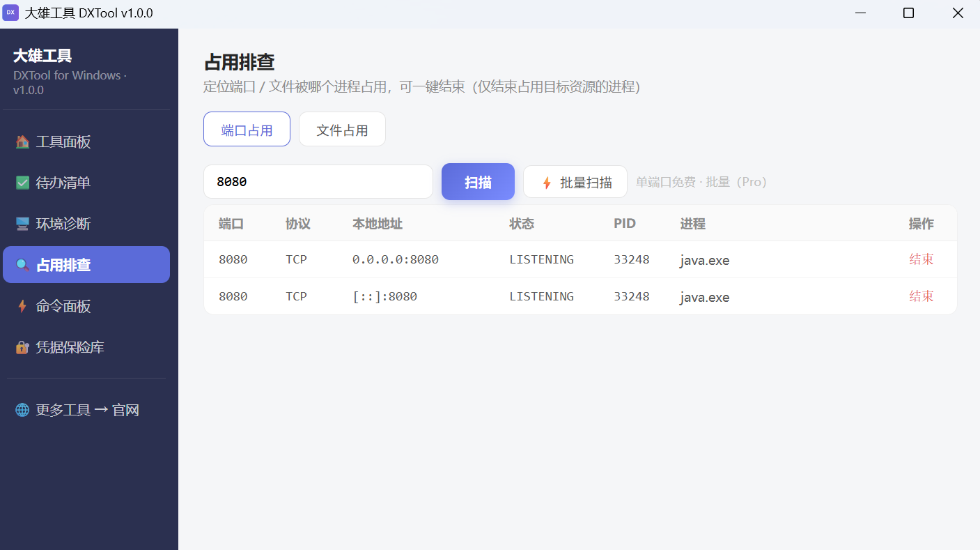End the process on [::]:8080 via 结束
The height and width of the screenshot is (550, 980).
(921, 296)
